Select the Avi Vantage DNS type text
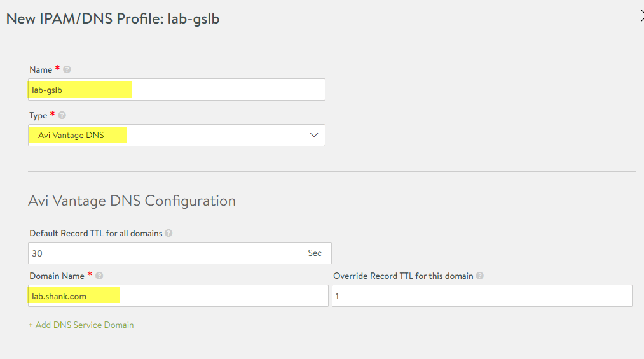Screen dimensions: 644x359 point(71,136)
